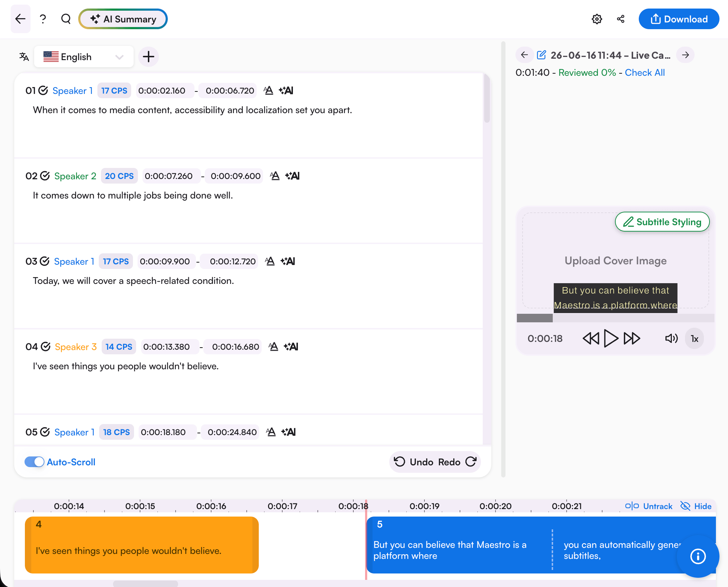Click the video progress bar
The image size is (728, 587).
tap(615, 318)
